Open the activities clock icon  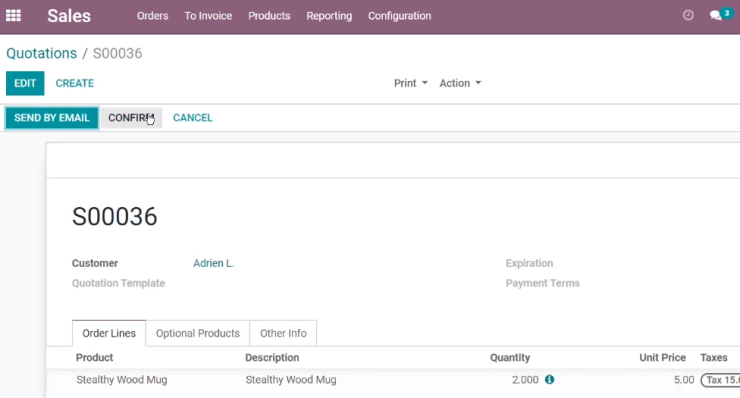(688, 16)
